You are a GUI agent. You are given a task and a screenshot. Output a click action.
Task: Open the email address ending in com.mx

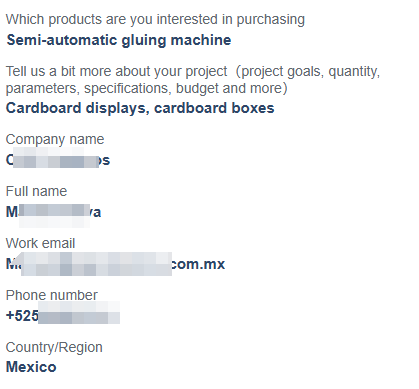[x=115, y=264]
